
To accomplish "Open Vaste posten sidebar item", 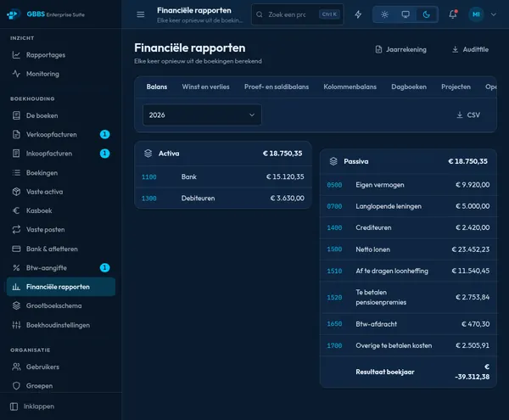I will (x=61, y=229).
